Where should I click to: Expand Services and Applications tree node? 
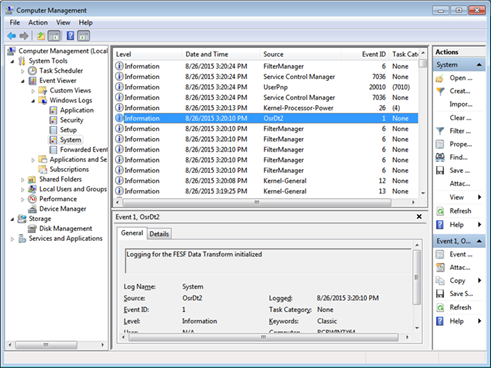click(12, 239)
